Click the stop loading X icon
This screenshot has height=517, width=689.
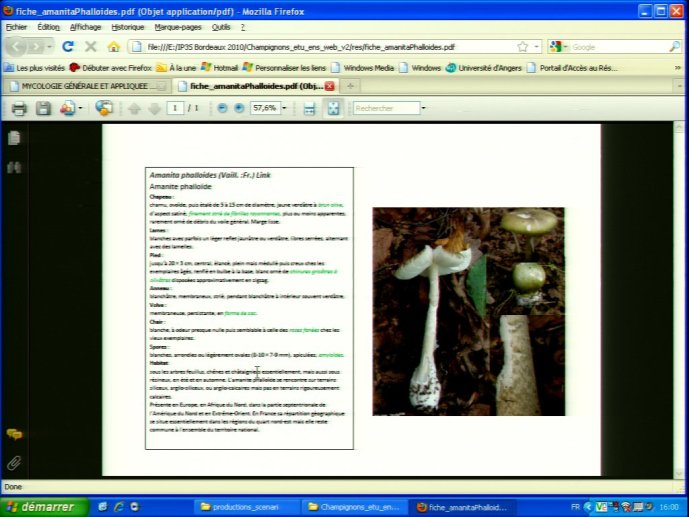tap(91, 46)
